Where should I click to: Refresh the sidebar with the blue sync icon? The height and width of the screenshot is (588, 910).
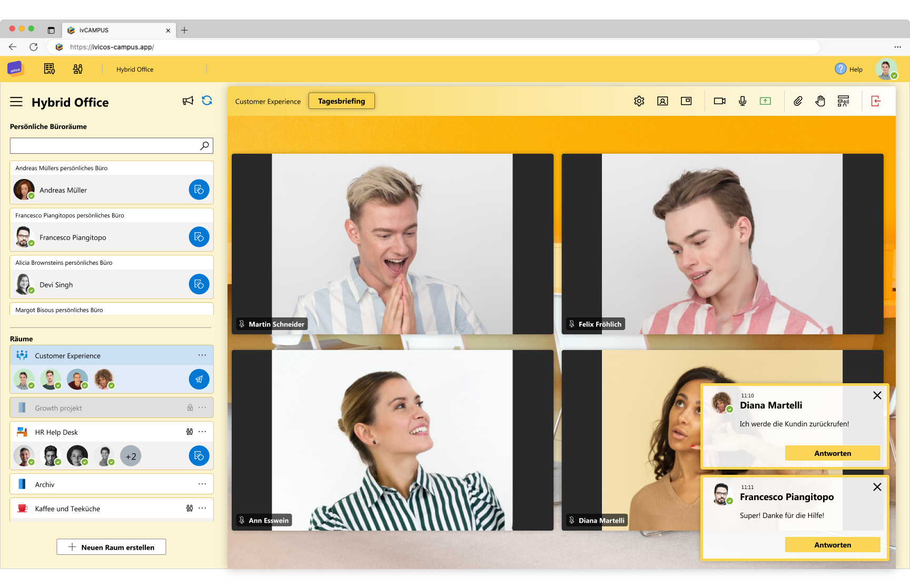click(206, 100)
